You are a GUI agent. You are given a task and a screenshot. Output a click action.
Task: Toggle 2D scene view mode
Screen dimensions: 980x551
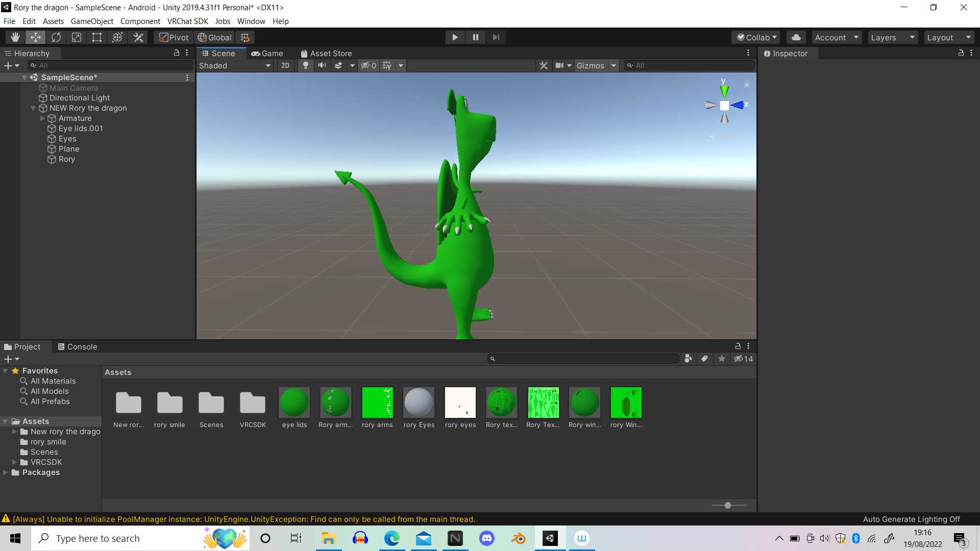(285, 65)
